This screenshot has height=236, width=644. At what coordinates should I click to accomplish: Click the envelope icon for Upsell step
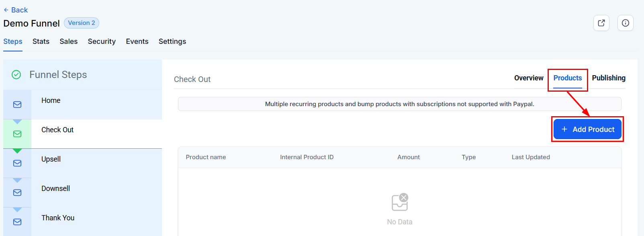(x=17, y=163)
